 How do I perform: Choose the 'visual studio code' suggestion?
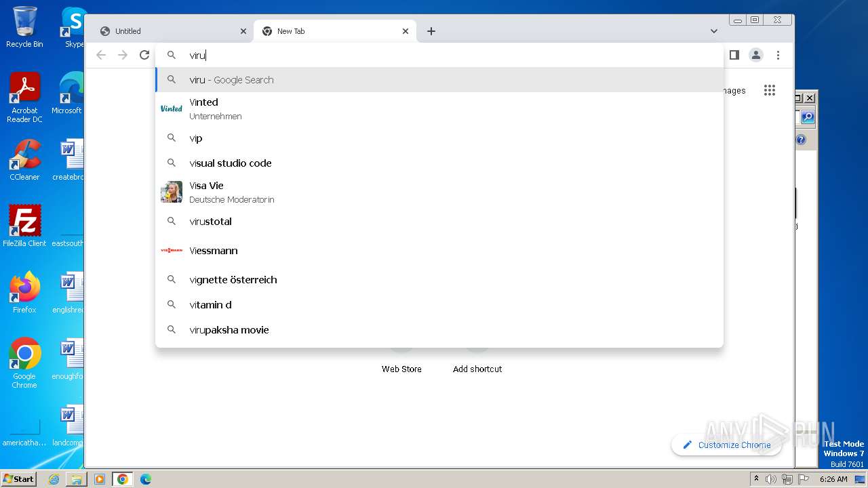click(439, 163)
